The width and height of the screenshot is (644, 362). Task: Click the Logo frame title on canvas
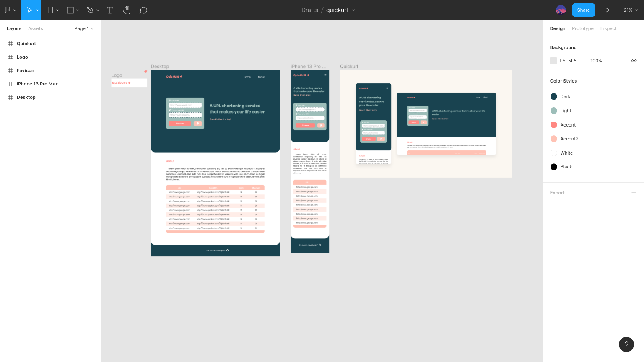117,75
